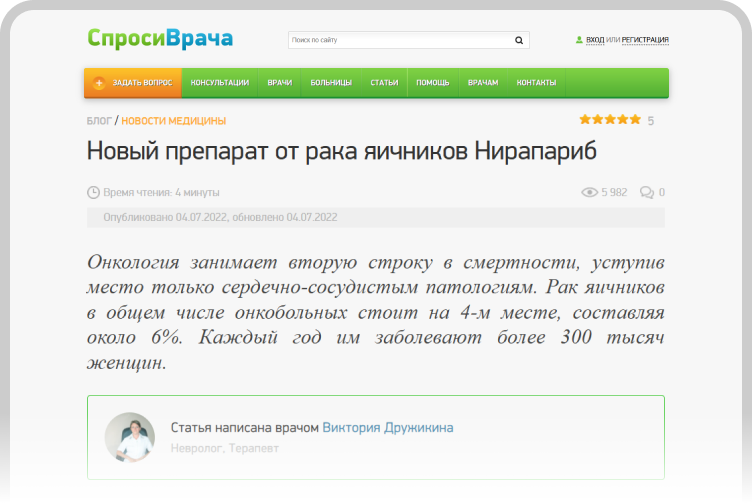Click the author's round profile photo
The height and width of the screenshot is (503, 752).
[130, 437]
